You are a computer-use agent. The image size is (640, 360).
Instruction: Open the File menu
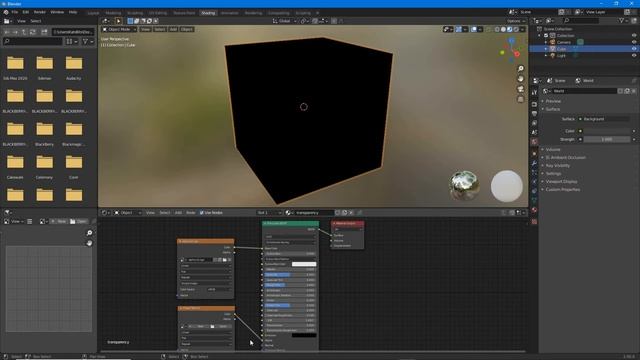click(x=15, y=12)
